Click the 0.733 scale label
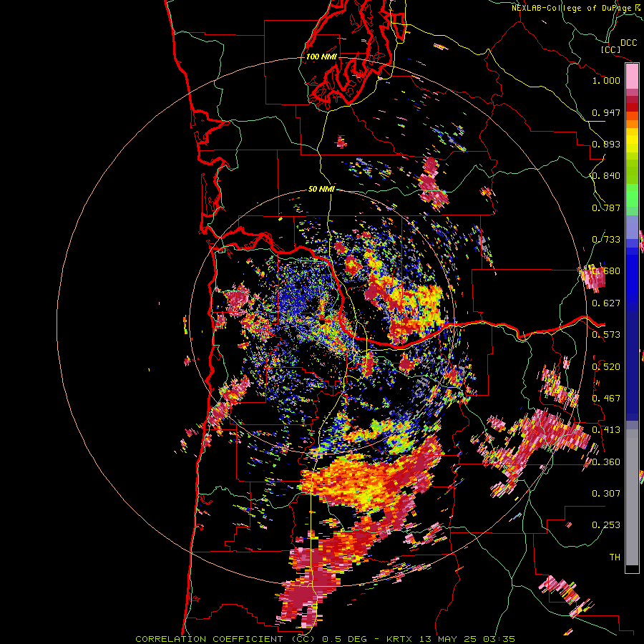This screenshot has height=644, width=644. click(x=606, y=240)
